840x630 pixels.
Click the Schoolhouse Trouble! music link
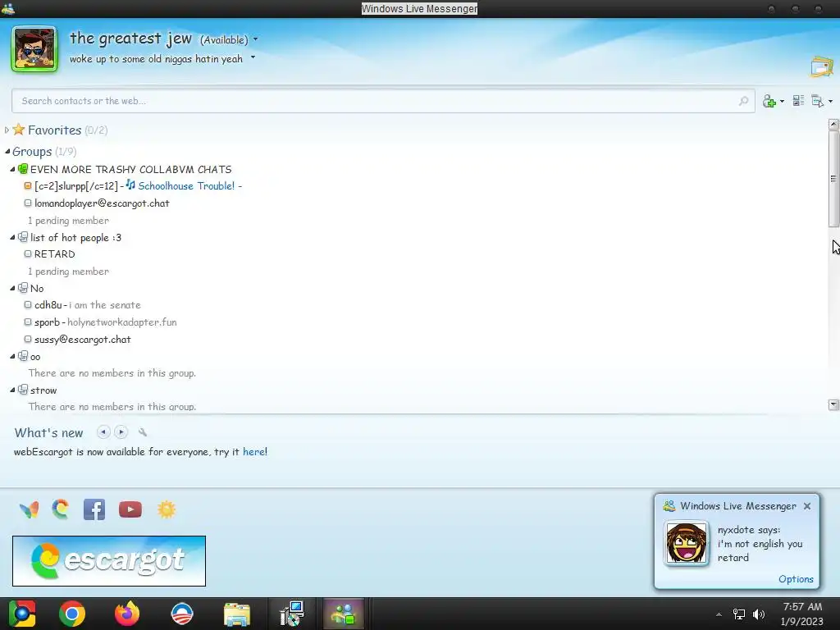pos(186,186)
